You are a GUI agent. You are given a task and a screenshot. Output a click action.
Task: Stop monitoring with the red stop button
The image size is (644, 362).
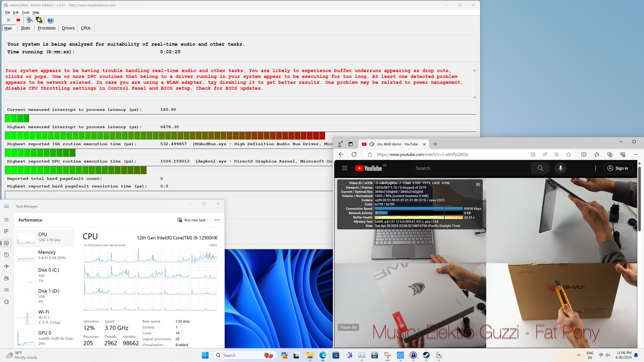pyautogui.click(x=18, y=20)
